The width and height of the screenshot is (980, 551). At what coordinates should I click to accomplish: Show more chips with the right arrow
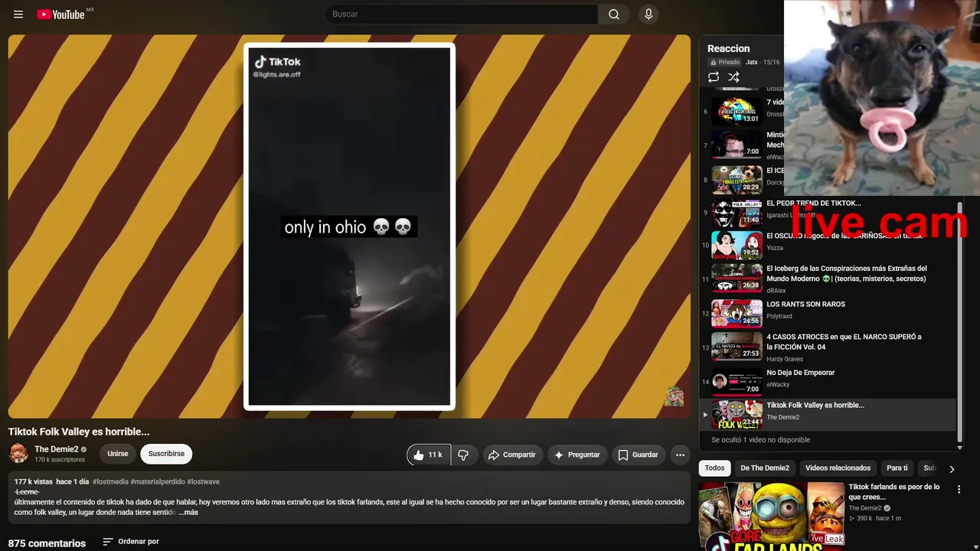pos(952,469)
